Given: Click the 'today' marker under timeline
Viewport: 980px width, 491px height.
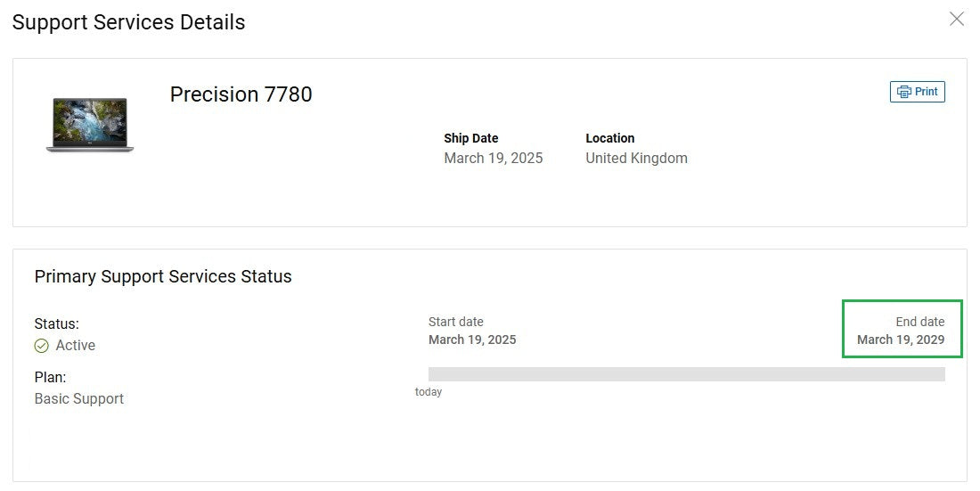Looking at the screenshot, I should click(x=429, y=392).
